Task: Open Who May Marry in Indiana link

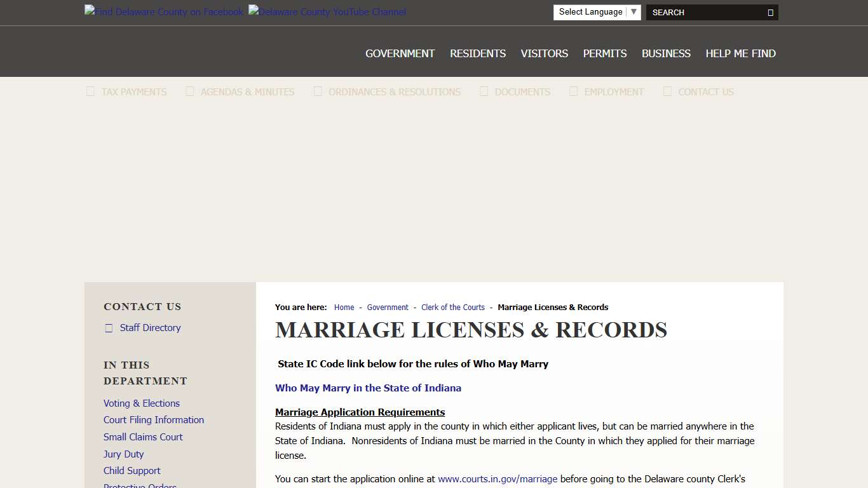Action: click(368, 388)
